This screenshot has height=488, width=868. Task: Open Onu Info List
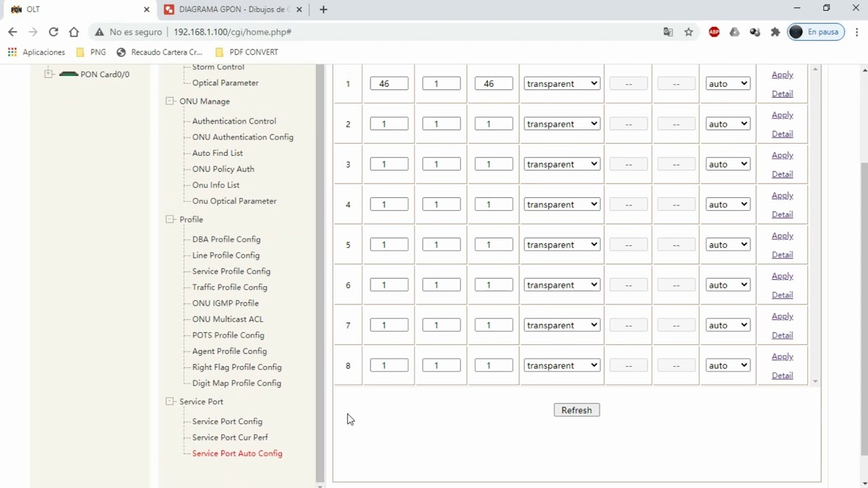pos(216,184)
